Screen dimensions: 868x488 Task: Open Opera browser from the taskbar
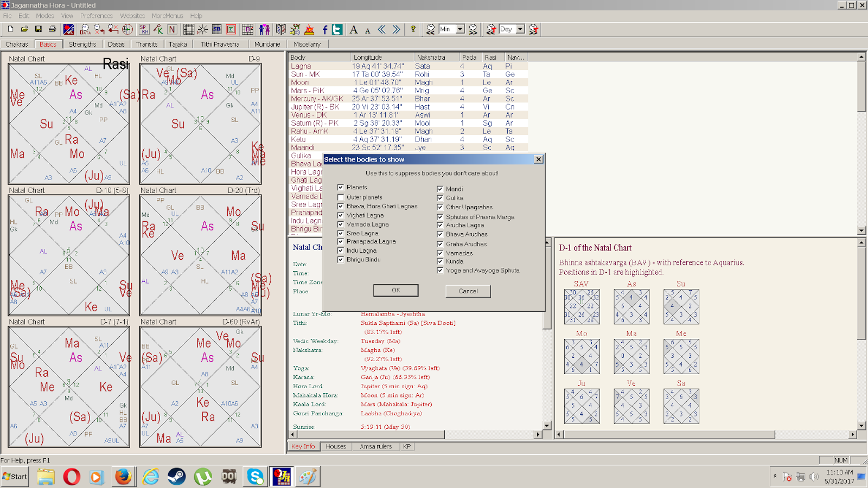(71, 477)
